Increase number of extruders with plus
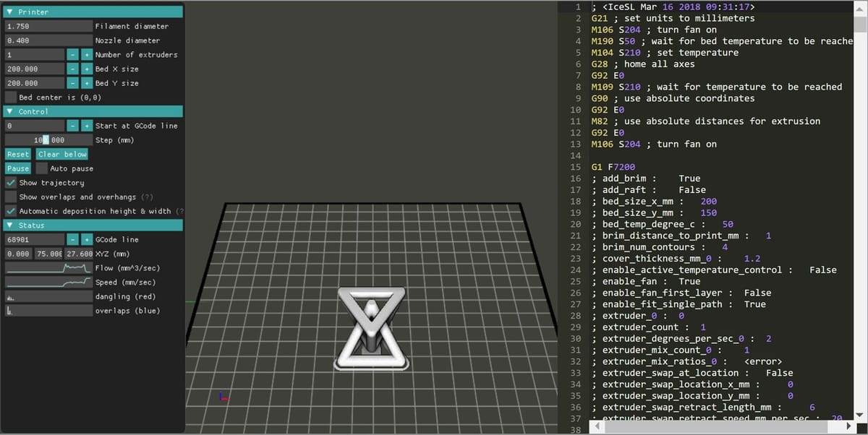 86,55
